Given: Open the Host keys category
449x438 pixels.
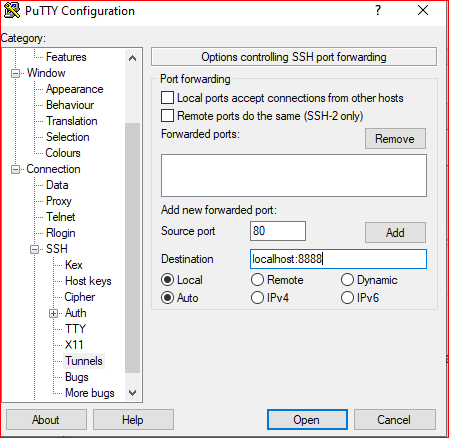Looking at the screenshot, I should tap(88, 281).
